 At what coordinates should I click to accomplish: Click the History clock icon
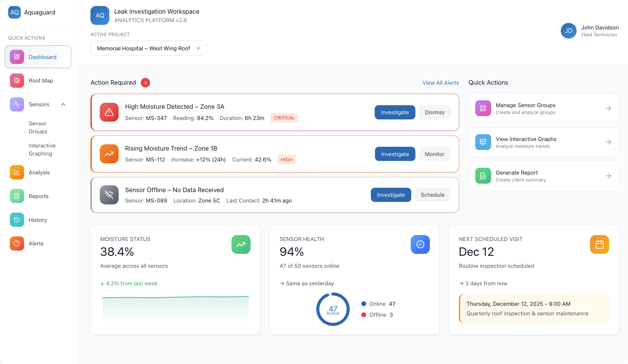click(x=17, y=220)
